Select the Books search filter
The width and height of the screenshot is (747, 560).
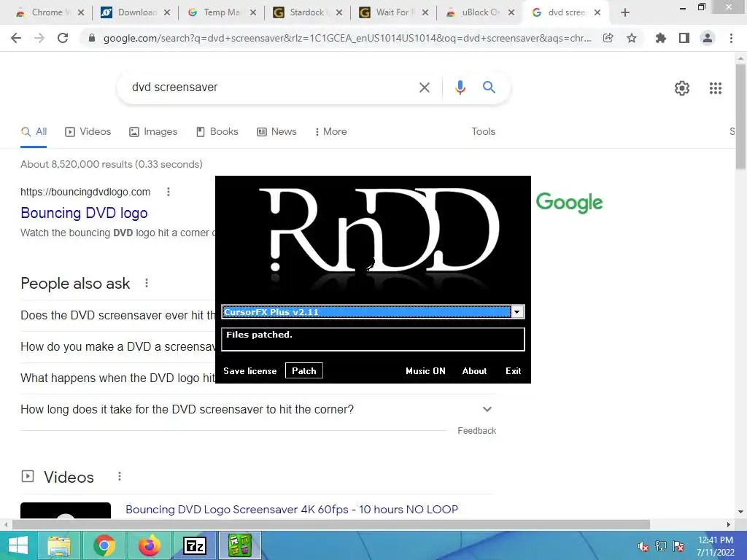click(217, 132)
